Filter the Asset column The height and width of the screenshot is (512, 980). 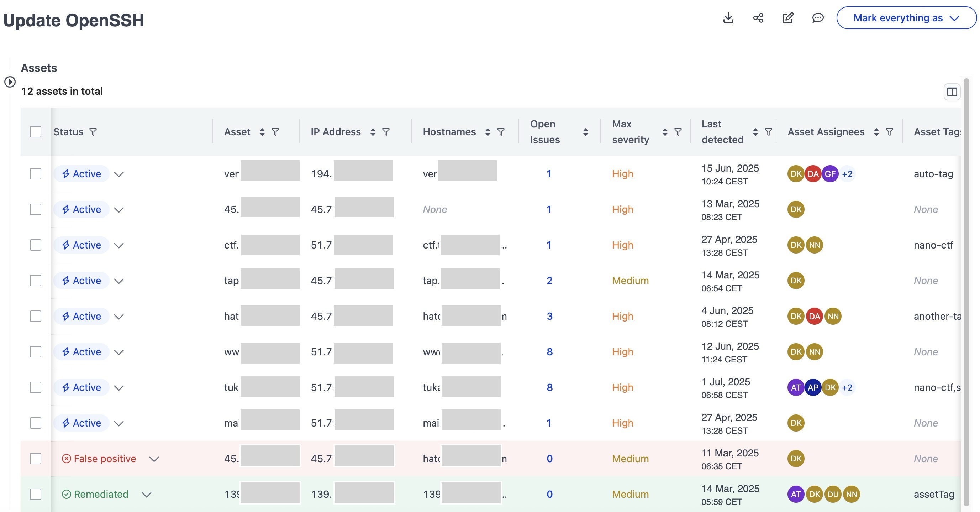pyautogui.click(x=275, y=132)
